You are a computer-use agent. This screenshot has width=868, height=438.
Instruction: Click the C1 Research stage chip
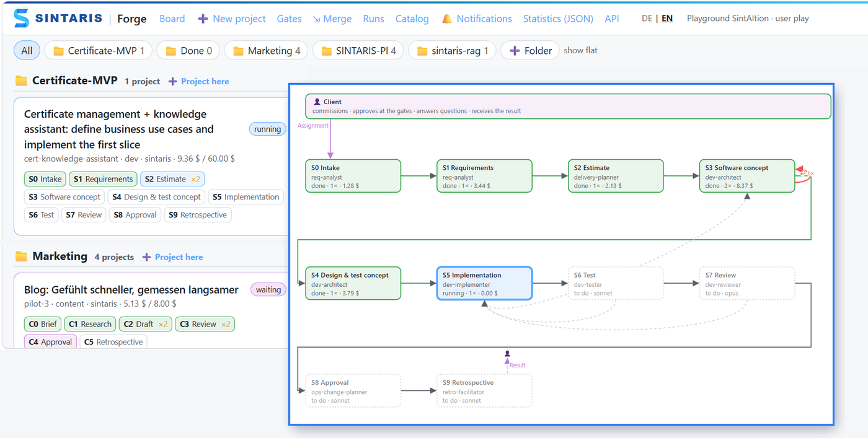[90, 324]
